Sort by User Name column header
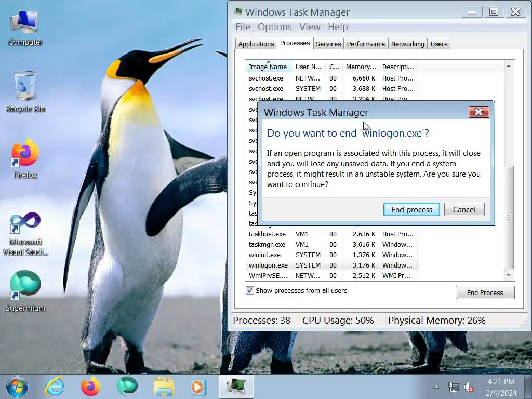This screenshot has height=399, width=532. pos(309,66)
